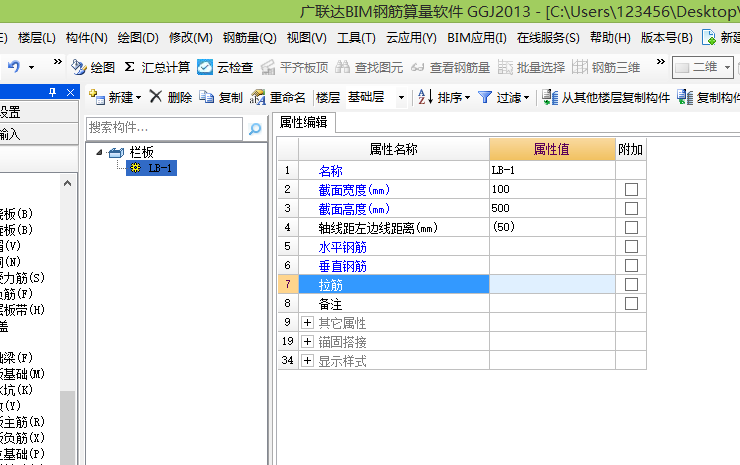Open the 修改 menu
This screenshot has height=465, width=740.
[x=191, y=37]
